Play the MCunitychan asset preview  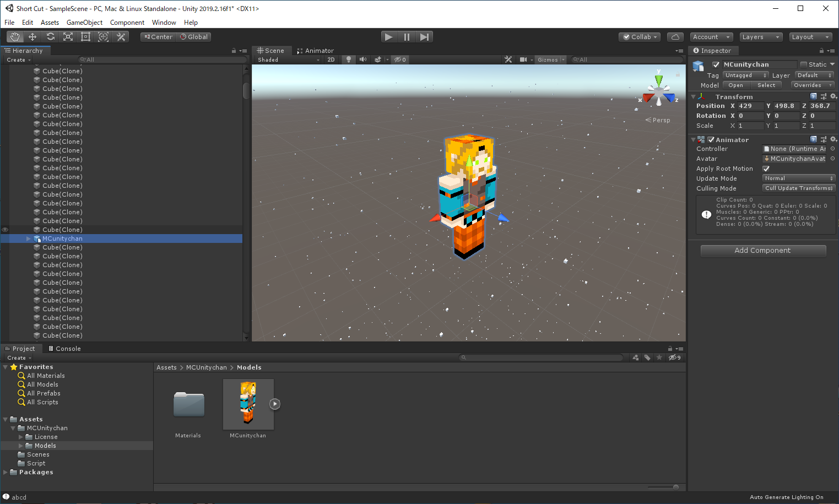(x=275, y=404)
